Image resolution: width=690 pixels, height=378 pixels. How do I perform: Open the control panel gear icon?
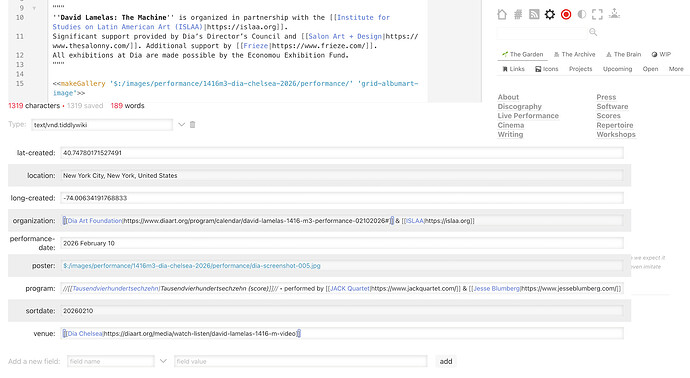(x=550, y=15)
